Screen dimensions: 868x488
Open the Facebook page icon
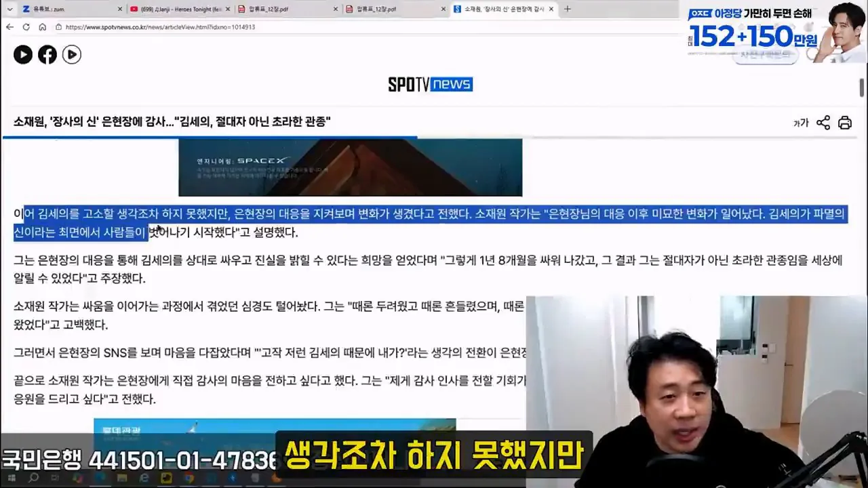[x=47, y=55]
